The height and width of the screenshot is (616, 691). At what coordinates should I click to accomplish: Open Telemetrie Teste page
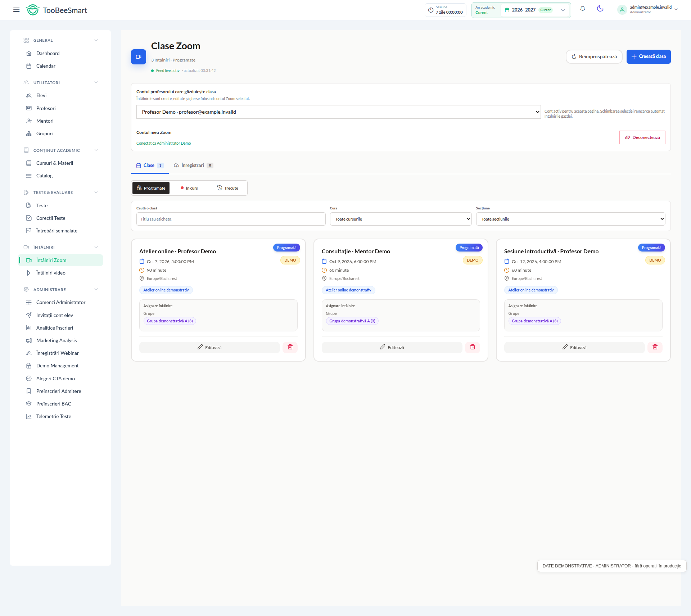point(60,416)
